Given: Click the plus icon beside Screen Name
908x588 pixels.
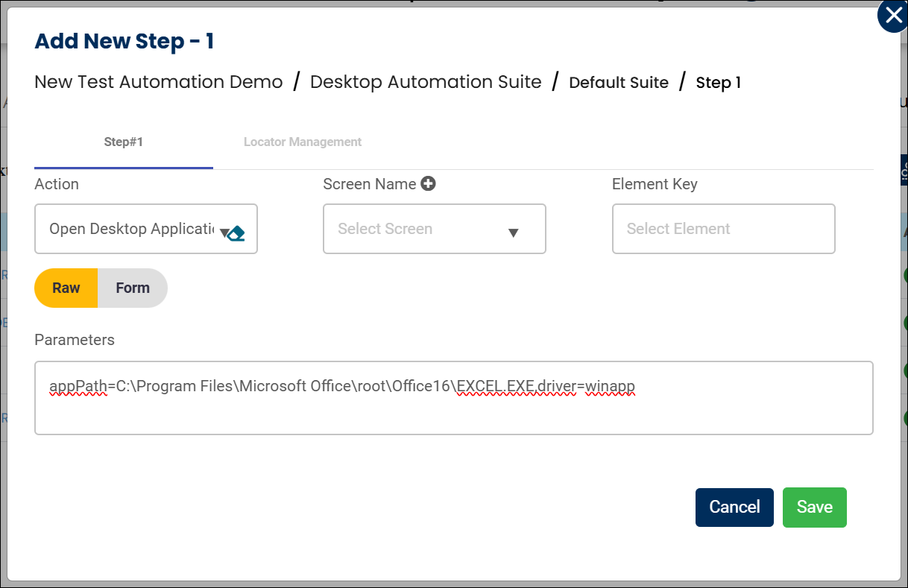Looking at the screenshot, I should point(428,183).
